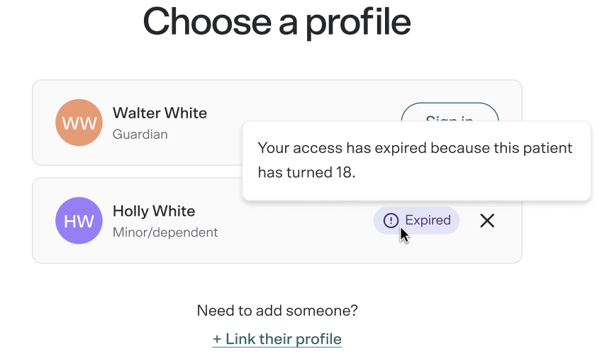The width and height of the screenshot is (614, 364).
Task: Click the Need to add someone text
Action: point(277,311)
